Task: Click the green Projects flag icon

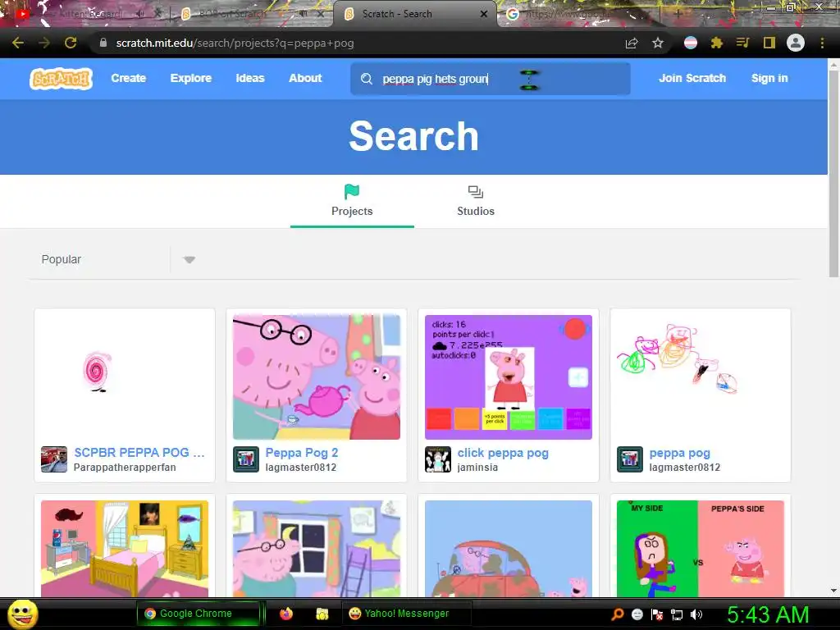Action: tap(352, 191)
